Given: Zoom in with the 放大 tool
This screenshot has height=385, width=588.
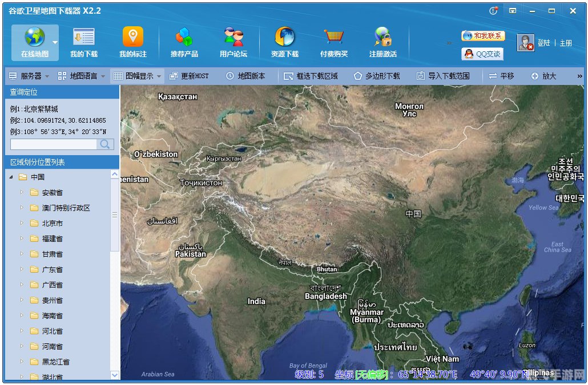Looking at the screenshot, I should point(545,75).
